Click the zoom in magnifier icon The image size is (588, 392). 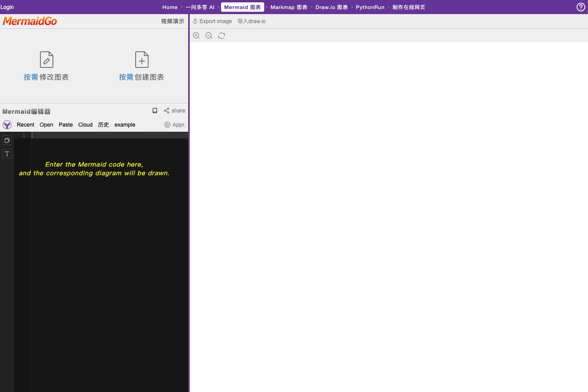click(196, 36)
